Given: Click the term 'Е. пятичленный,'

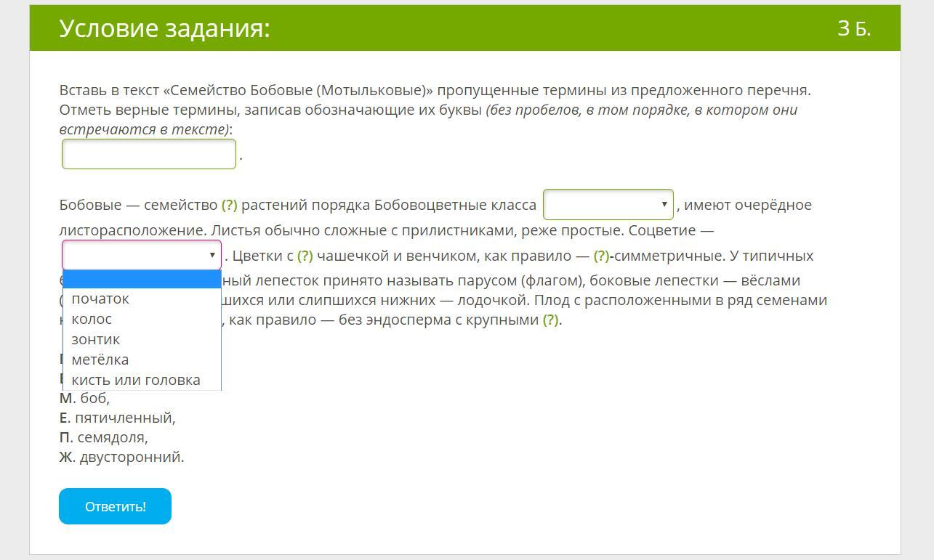Looking at the screenshot, I should click(x=117, y=418).
